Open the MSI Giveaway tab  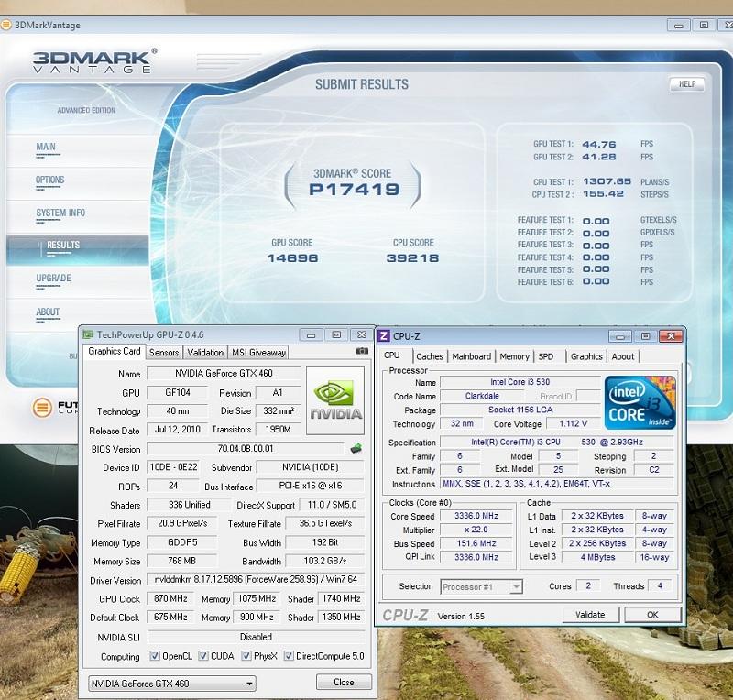point(258,353)
